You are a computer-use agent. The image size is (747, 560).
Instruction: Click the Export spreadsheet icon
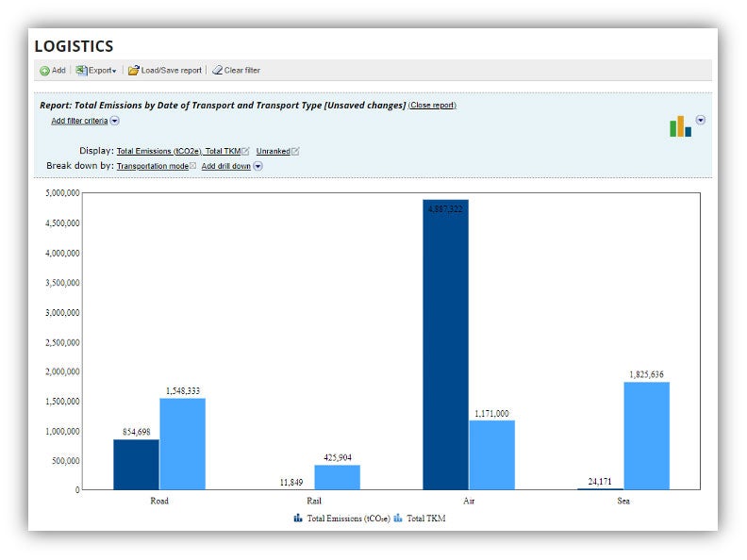pos(81,71)
